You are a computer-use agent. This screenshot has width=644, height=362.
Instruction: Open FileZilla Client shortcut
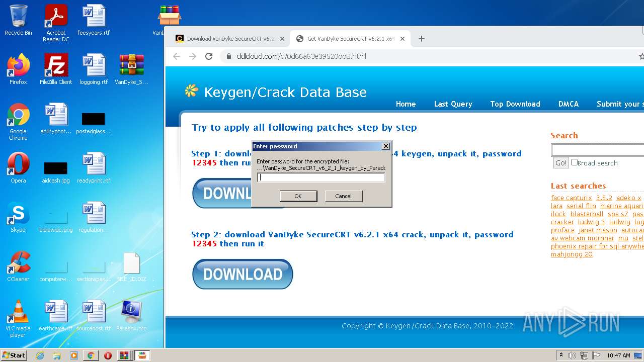[x=56, y=69]
